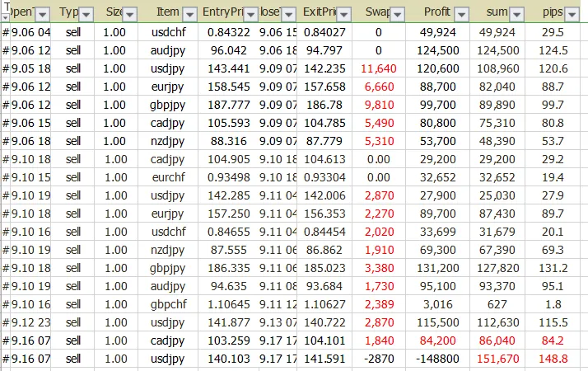Select the exit price cell 0.84454
588x371 pixels.
(324, 232)
